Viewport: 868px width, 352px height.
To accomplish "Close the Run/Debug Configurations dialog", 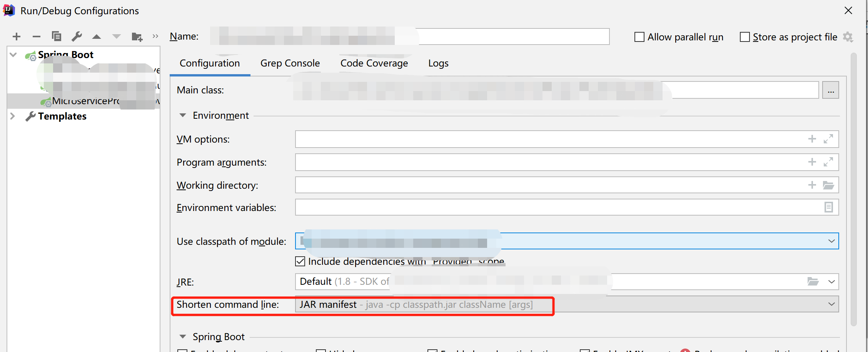I will (x=848, y=10).
